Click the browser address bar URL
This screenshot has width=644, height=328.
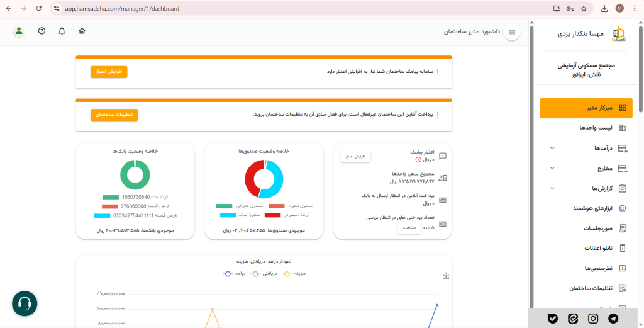click(x=122, y=9)
